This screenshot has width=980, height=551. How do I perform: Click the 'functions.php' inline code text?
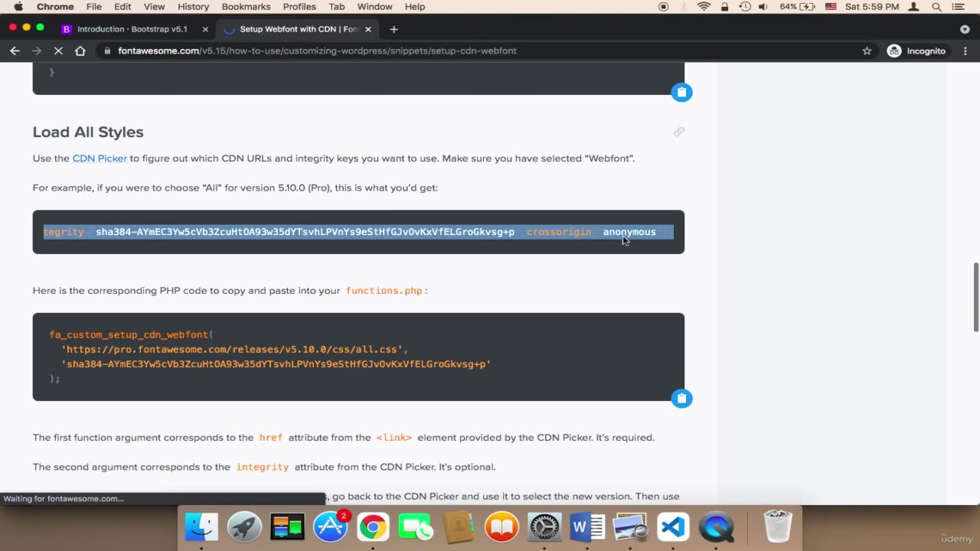[384, 291]
